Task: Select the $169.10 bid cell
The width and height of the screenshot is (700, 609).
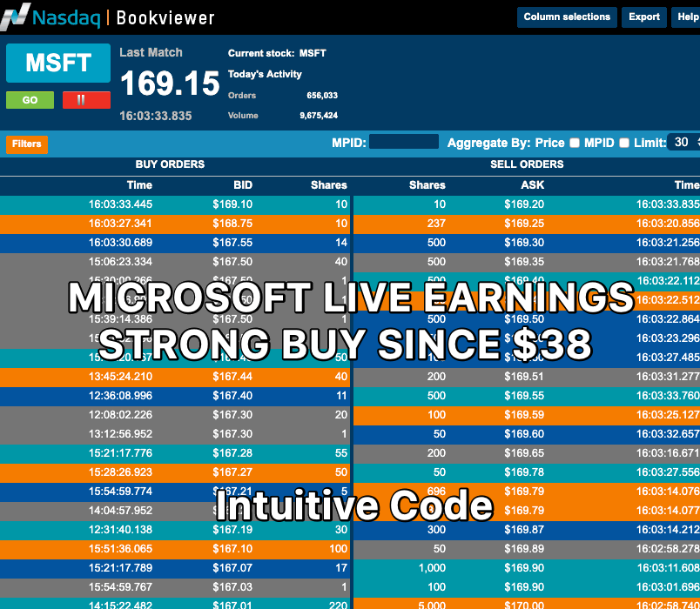Action: (232, 204)
